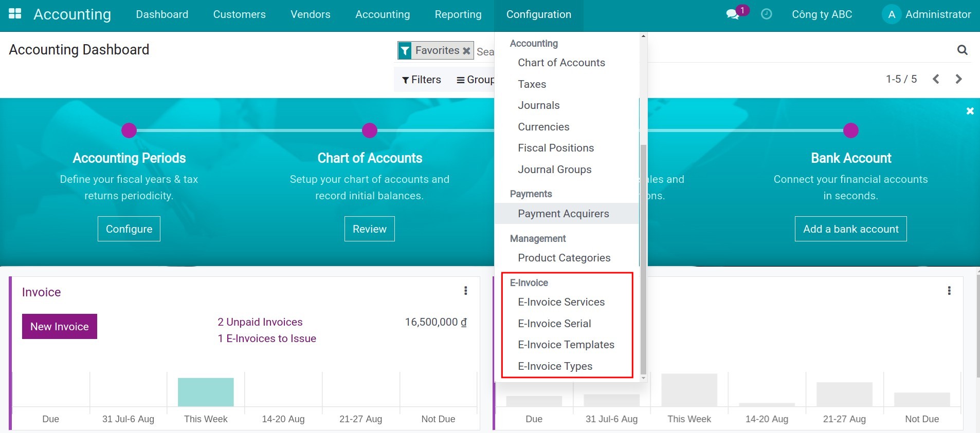Open Administrator user menu
Viewport: 980px width, 433px height.
click(927, 14)
